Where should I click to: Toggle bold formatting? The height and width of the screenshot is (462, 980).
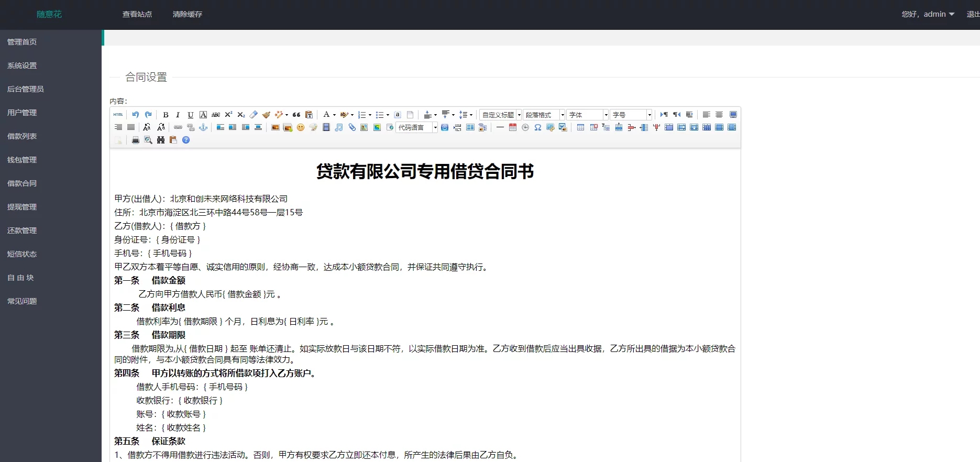[x=166, y=115]
